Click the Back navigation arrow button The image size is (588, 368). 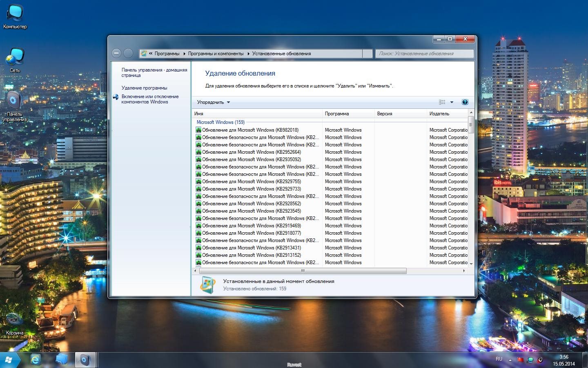click(116, 53)
